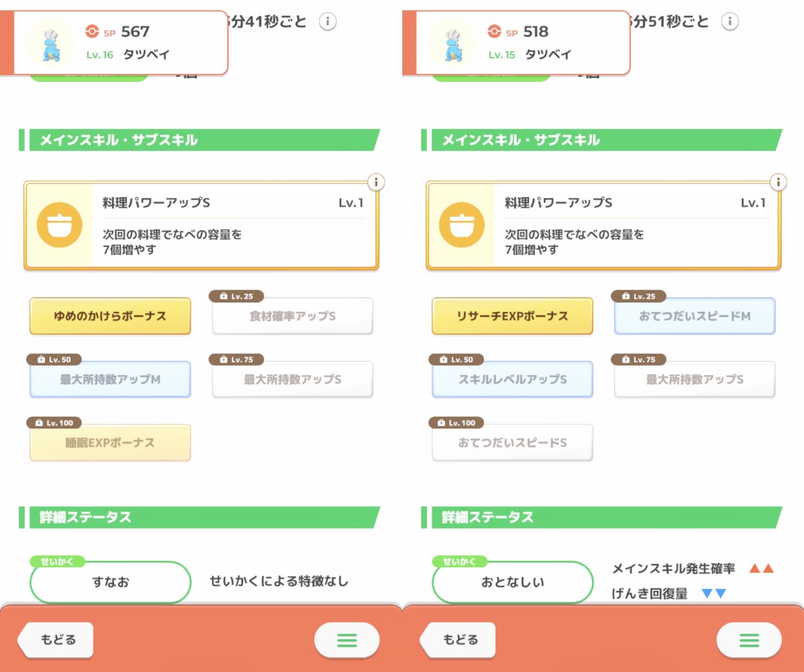Open the left screen's hamburger menu
The image size is (804, 672).
point(346,640)
